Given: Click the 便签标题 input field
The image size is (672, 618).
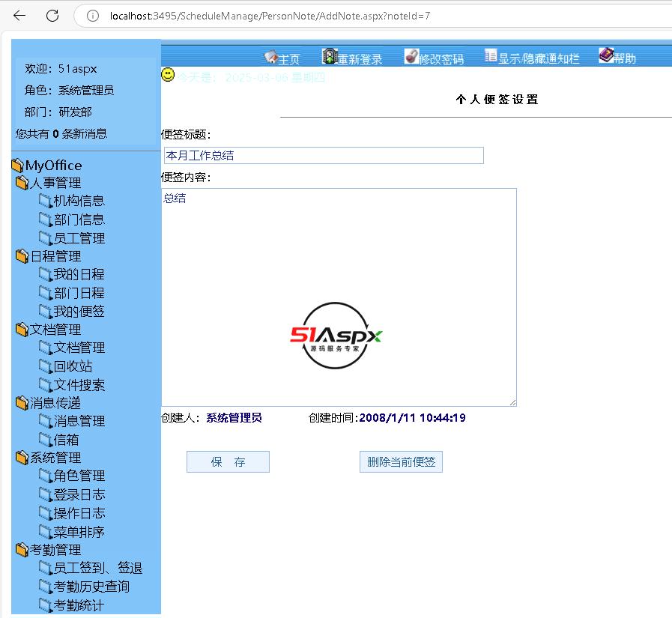Looking at the screenshot, I should coord(324,155).
